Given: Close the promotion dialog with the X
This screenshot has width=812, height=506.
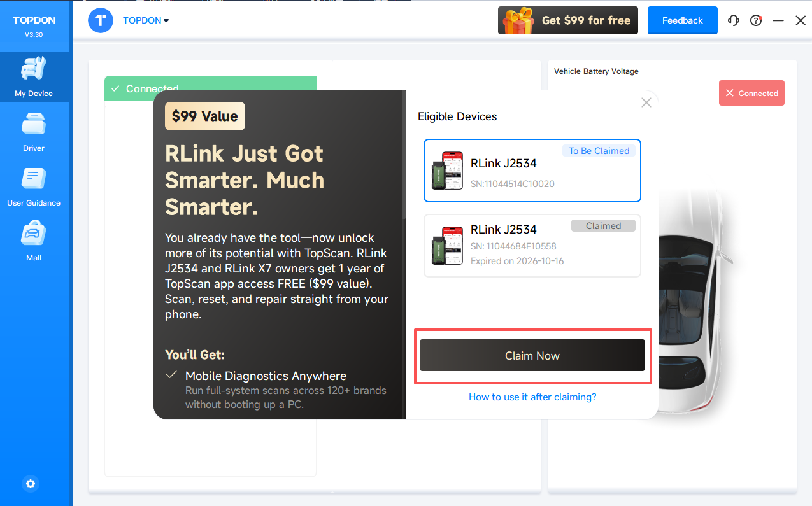Looking at the screenshot, I should (x=646, y=102).
